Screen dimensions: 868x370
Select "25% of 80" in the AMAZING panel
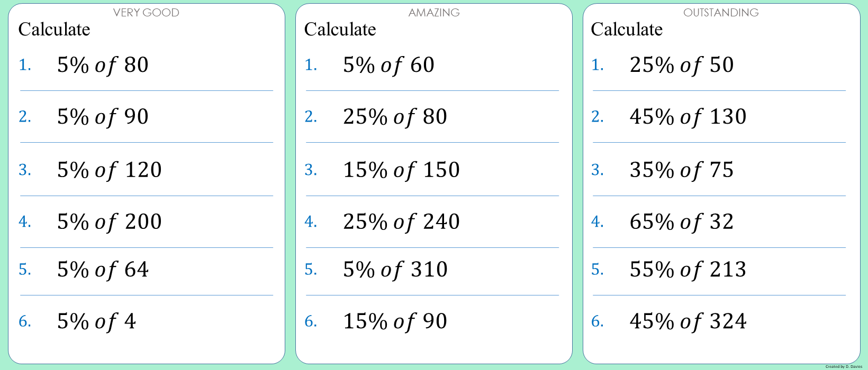click(x=395, y=117)
